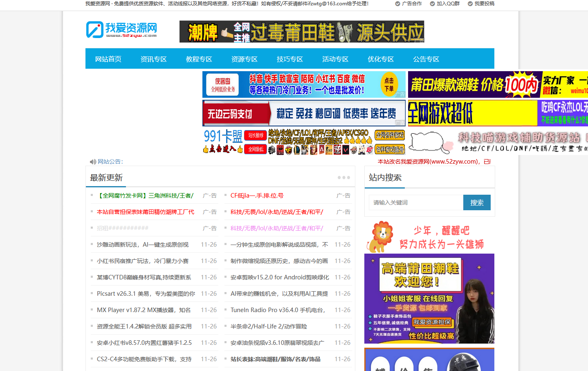This screenshot has height=371, width=588.
Task: Open the 教程专区 menu item
Action: coord(199,59)
